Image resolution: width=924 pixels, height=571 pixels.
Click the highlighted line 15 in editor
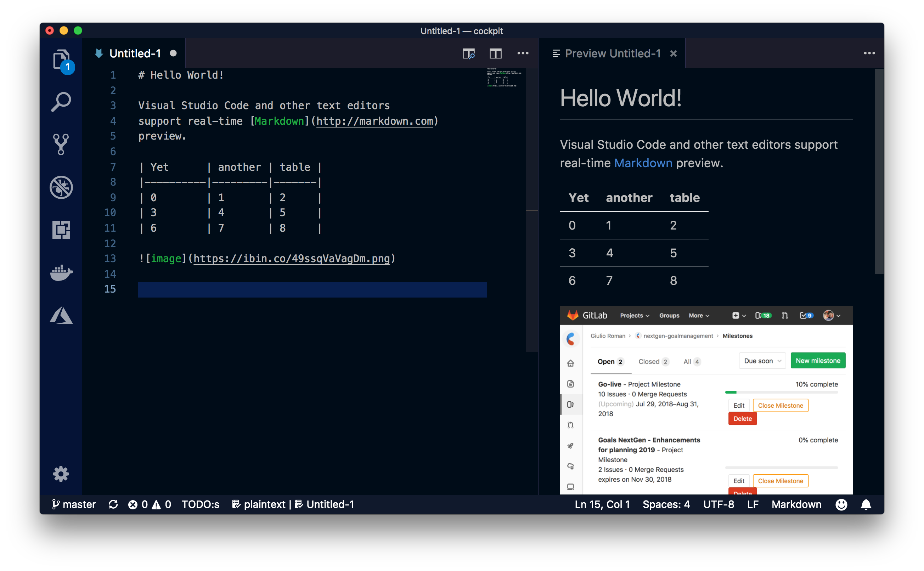point(312,289)
